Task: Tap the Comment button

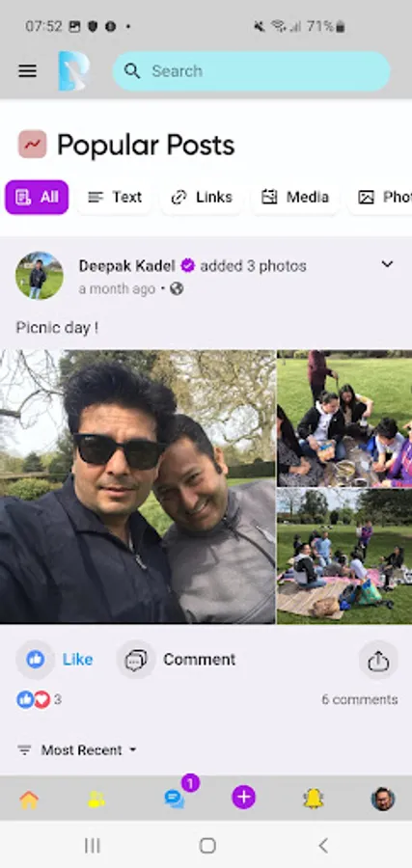Action: coord(177,660)
